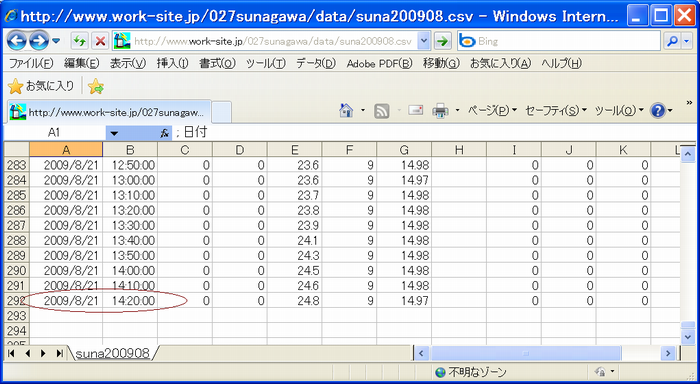Image resolution: width=700 pixels, height=384 pixels.
Task: Select row 288 header
Action: pos(17,241)
